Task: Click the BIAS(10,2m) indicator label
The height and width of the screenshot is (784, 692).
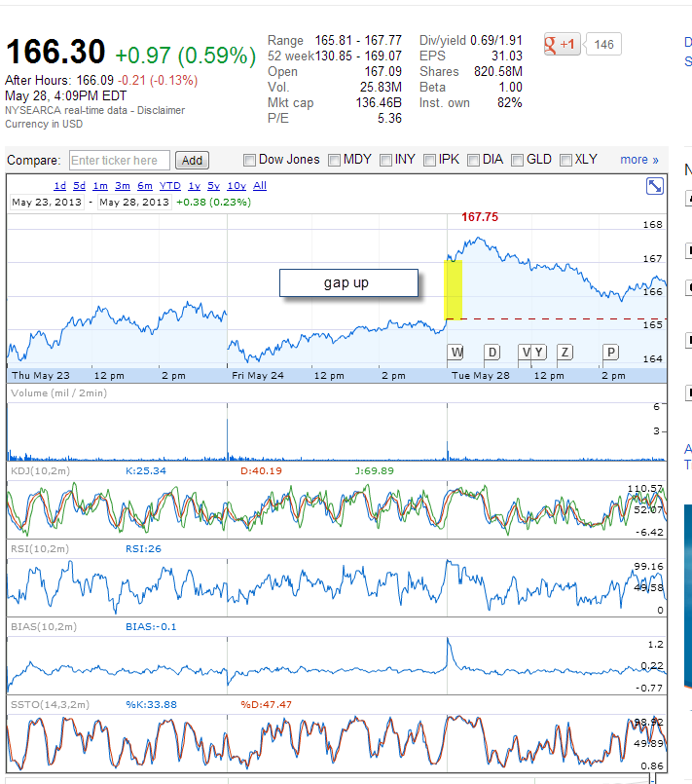Action: 44,627
